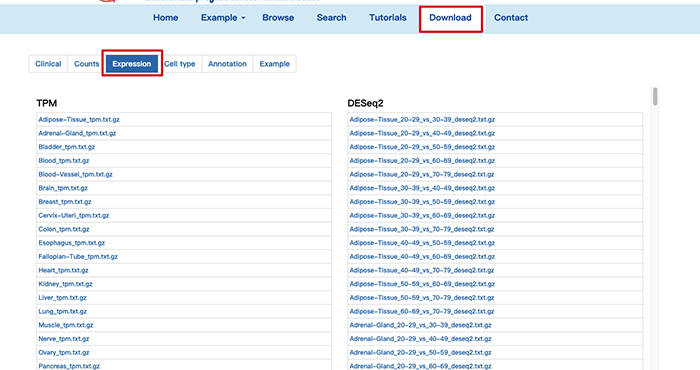700x370 pixels.
Task: Download Pancreas_tpm.txt.gz file
Action: (69, 366)
